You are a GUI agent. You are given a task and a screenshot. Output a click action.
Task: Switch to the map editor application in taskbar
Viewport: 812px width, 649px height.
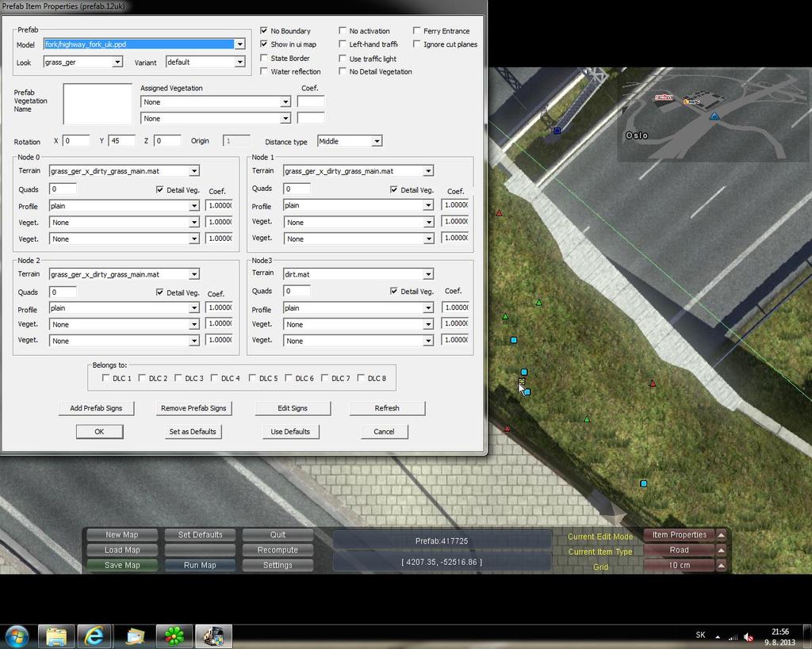(x=213, y=636)
